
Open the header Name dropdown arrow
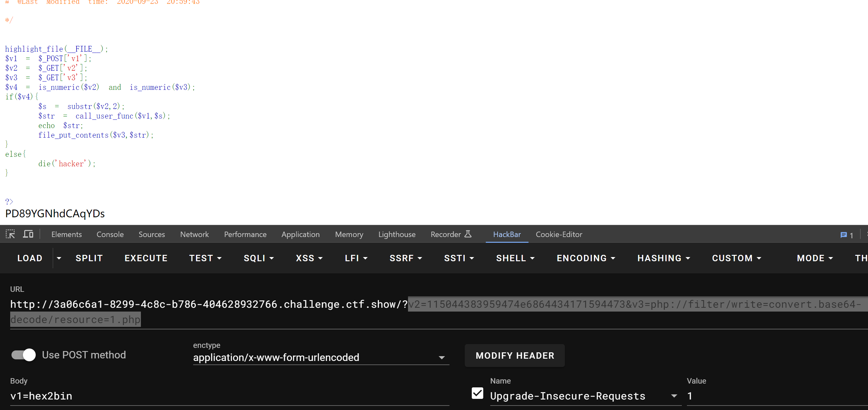point(674,396)
